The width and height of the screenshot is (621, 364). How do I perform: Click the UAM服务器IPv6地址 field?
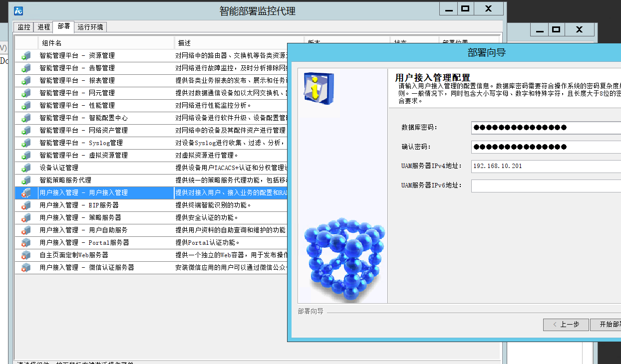tap(546, 185)
